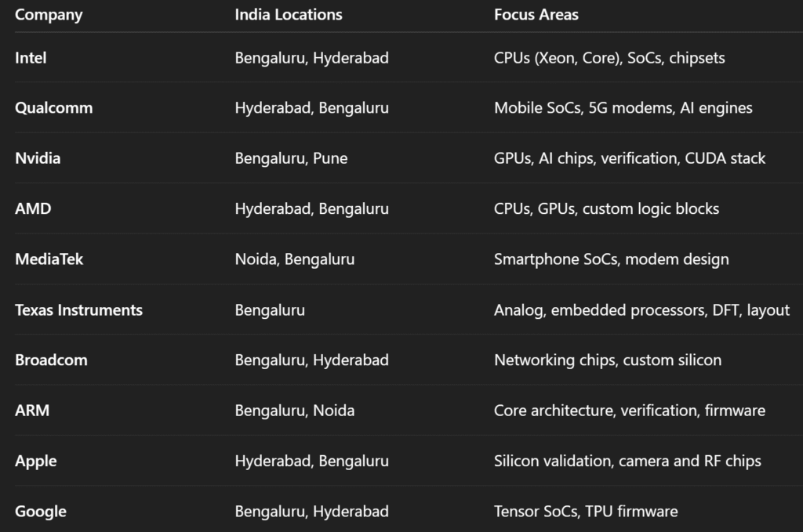Viewport: 803px width, 532px height.
Task: Click the 'Noida, Bengaluru' location cell
Action: point(295,259)
